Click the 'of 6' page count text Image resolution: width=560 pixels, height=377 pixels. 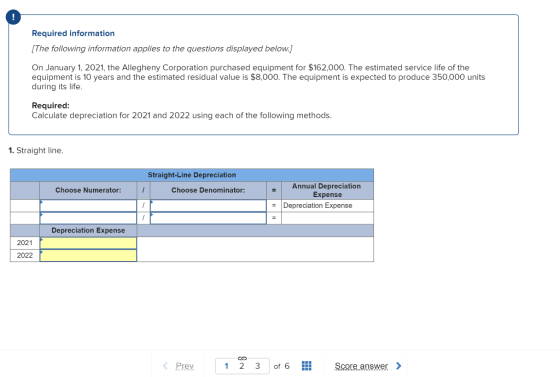[x=281, y=366]
